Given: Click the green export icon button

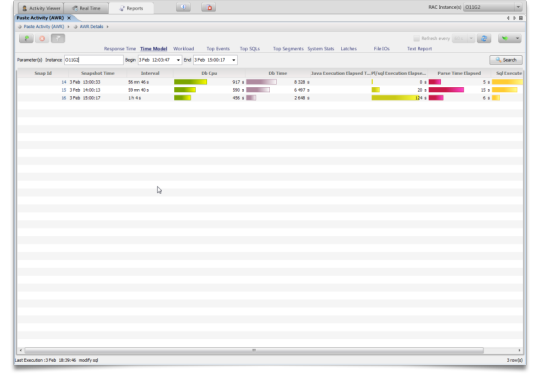Looking at the screenshot, I should (505, 39).
